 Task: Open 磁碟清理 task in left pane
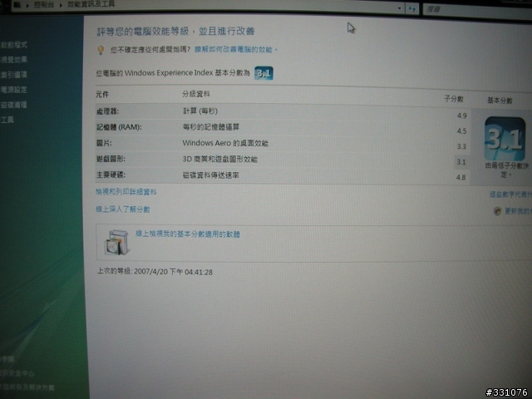point(13,105)
